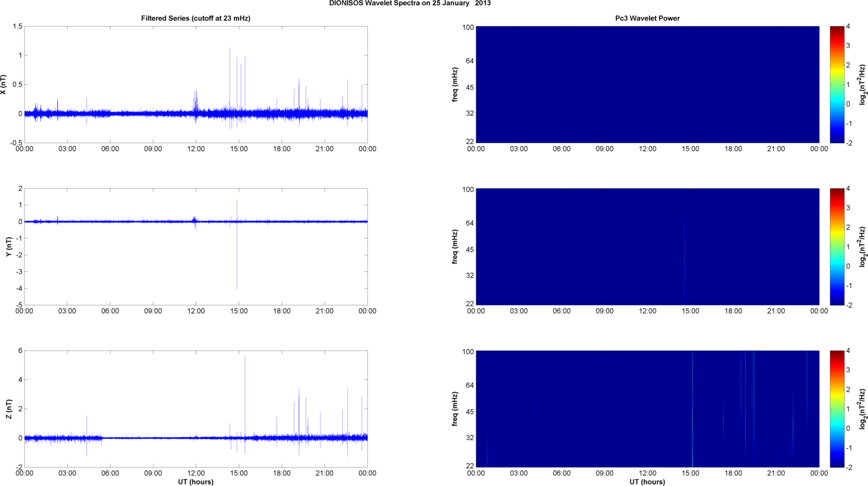Click the Z (nT) filtered series plot
868x486 pixels.
coord(196,409)
